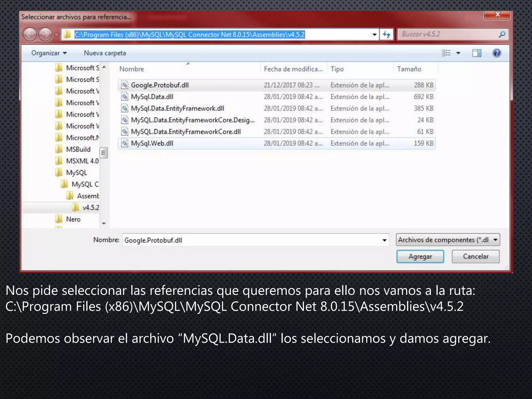Click the help question mark icon
Viewport: 532px width, 399px height.
(x=497, y=53)
